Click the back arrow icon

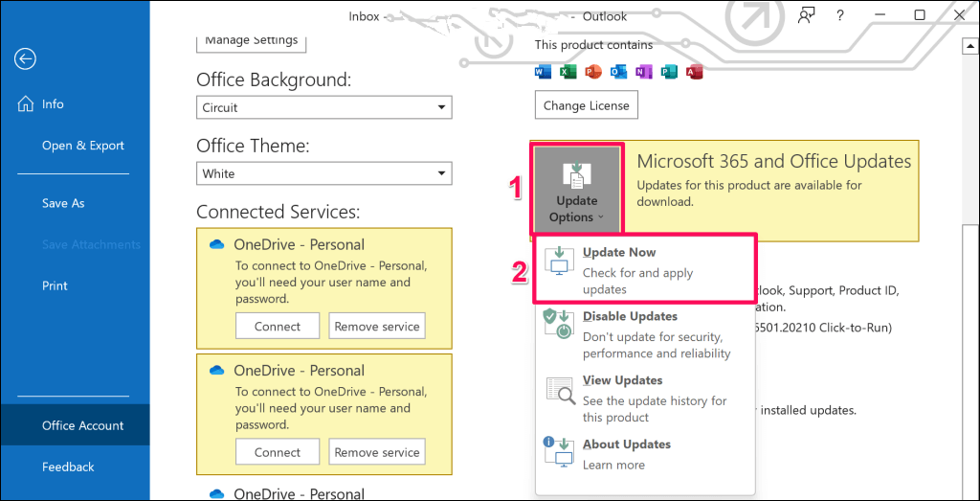coord(25,59)
